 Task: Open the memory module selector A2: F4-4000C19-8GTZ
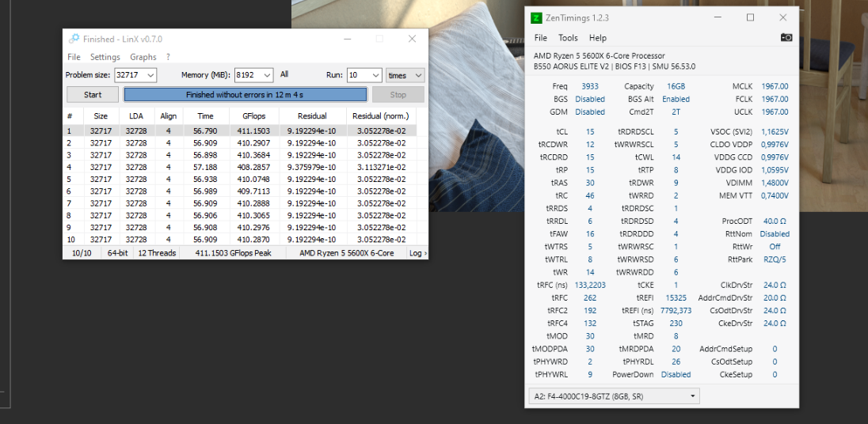click(x=614, y=396)
